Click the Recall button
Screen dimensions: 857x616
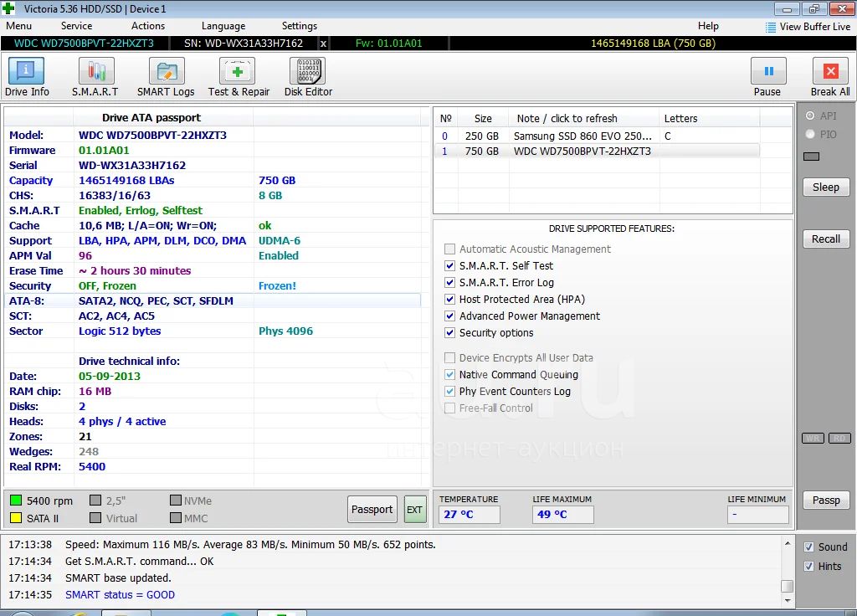(x=826, y=239)
